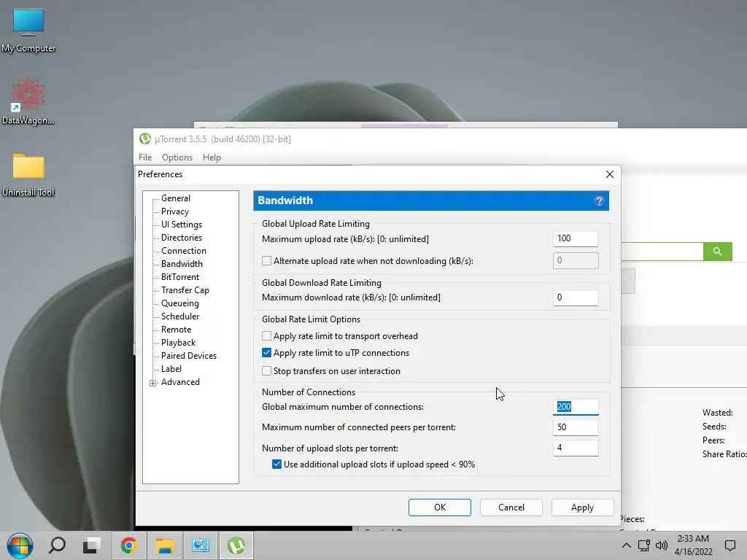Click Maximum connected peers per torrent field
The width and height of the screenshot is (747, 560).
576,427
